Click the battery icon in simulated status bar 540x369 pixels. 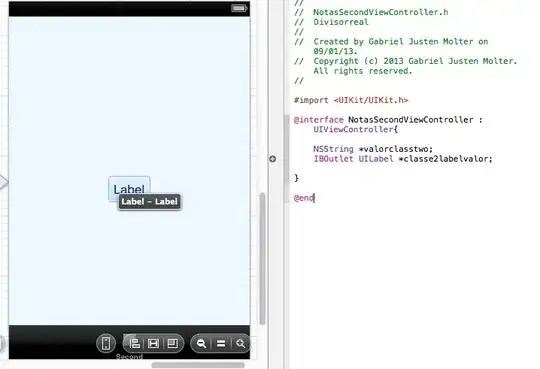point(239,8)
